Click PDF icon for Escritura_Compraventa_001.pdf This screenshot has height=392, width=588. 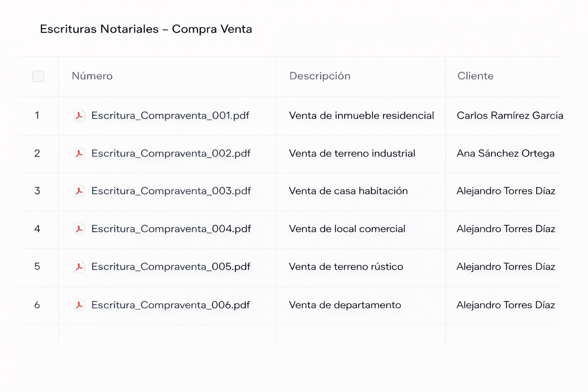coord(79,116)
